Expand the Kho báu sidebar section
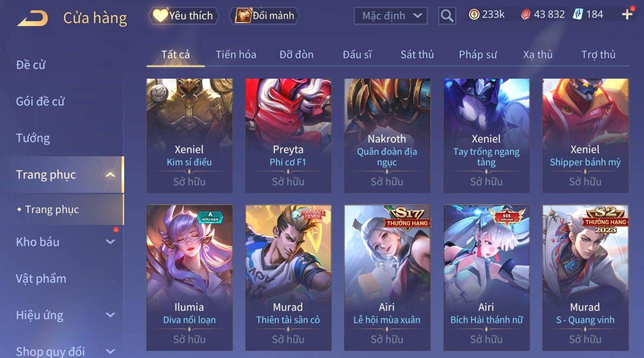 click(x=110, y=242)
